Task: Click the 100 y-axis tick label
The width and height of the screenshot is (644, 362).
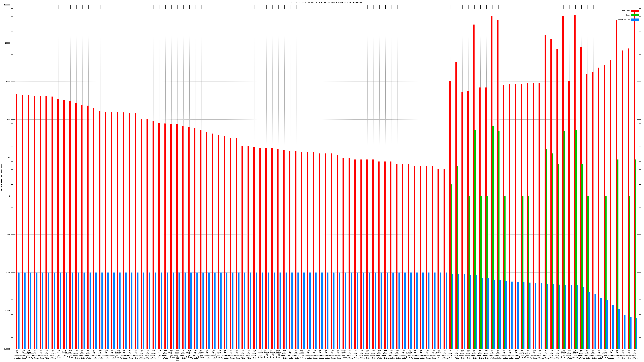Action: point(9,120)
